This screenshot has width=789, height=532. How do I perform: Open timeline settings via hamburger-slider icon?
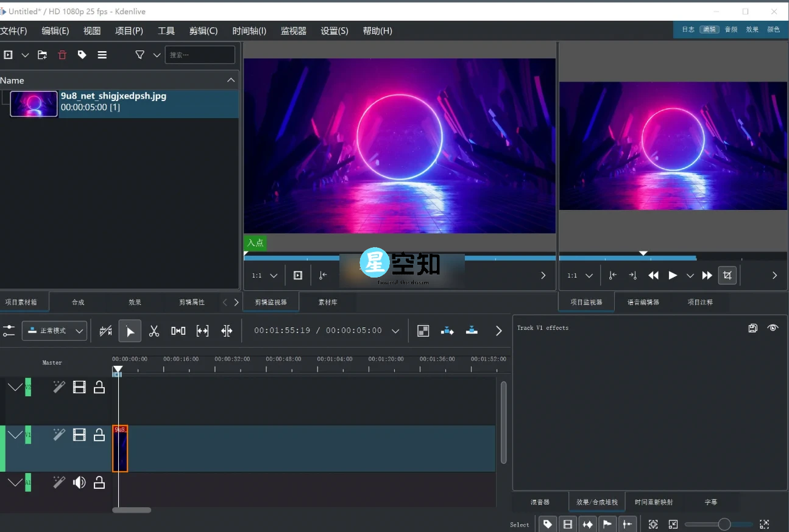(x=9, y=331)
